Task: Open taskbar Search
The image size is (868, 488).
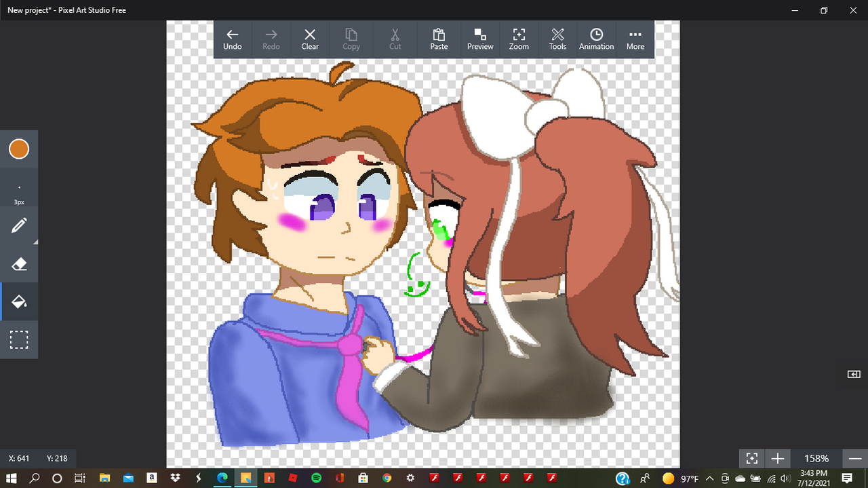Action: pyautogui.click(x=36, y=478)
